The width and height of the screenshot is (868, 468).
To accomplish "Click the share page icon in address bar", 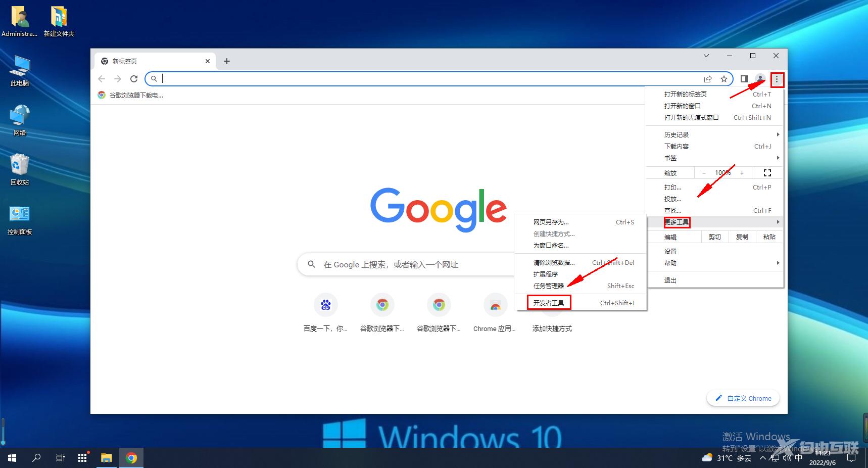I will pos(708,79).
